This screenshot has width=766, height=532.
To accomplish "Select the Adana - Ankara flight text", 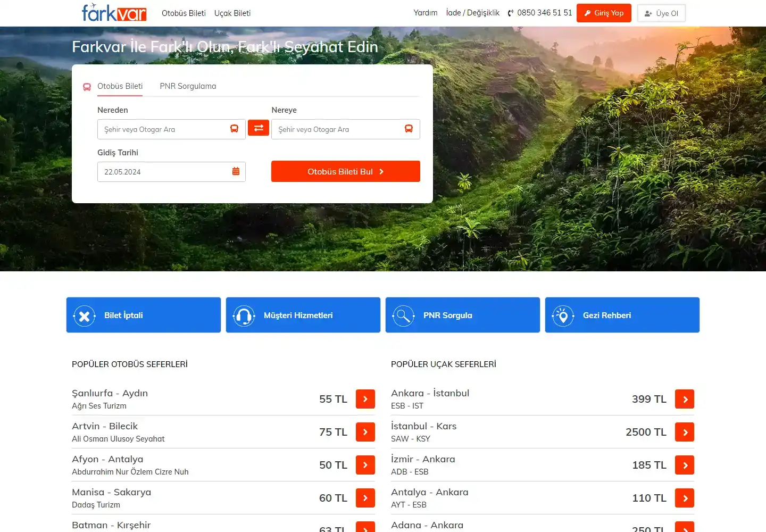I will [x=427, y=525].
